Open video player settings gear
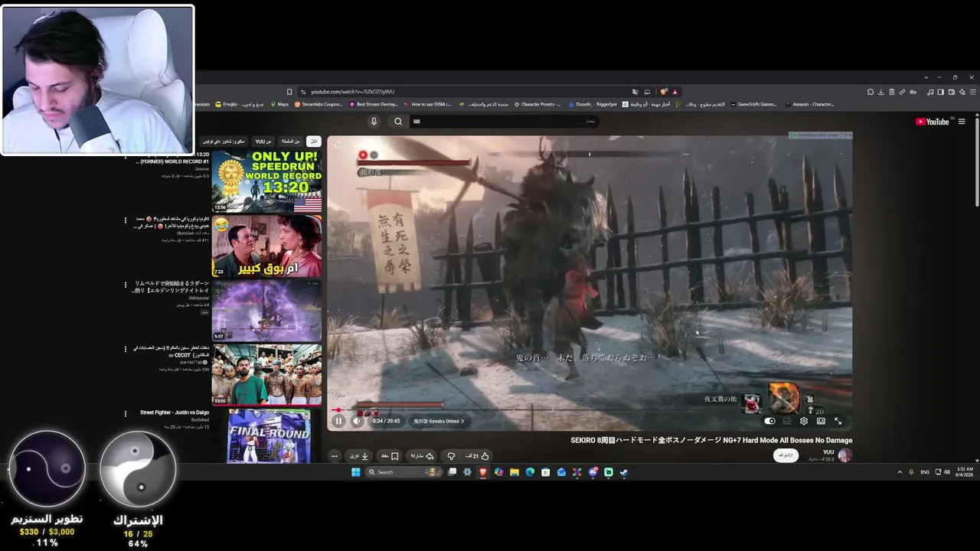This screenshot has height=551, width=980. coord(804,421)
